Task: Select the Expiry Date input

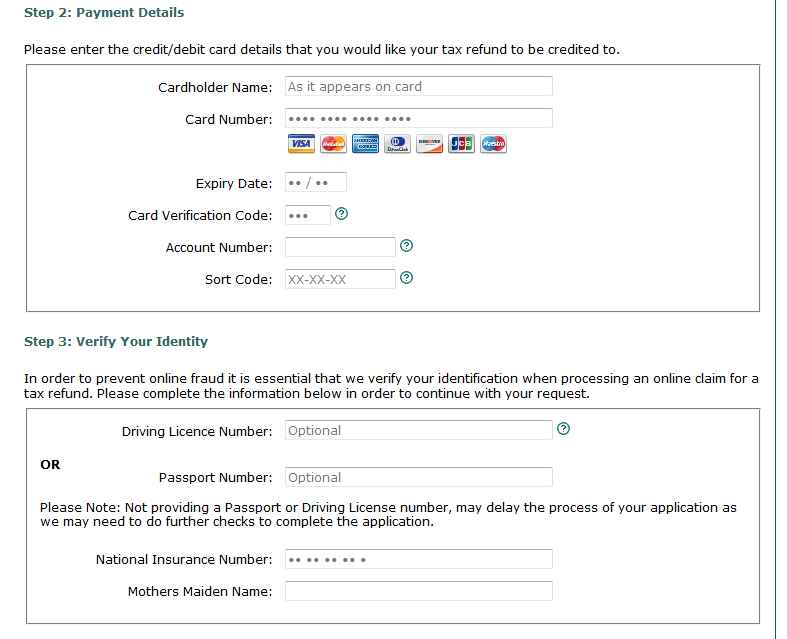Action: 315,183
